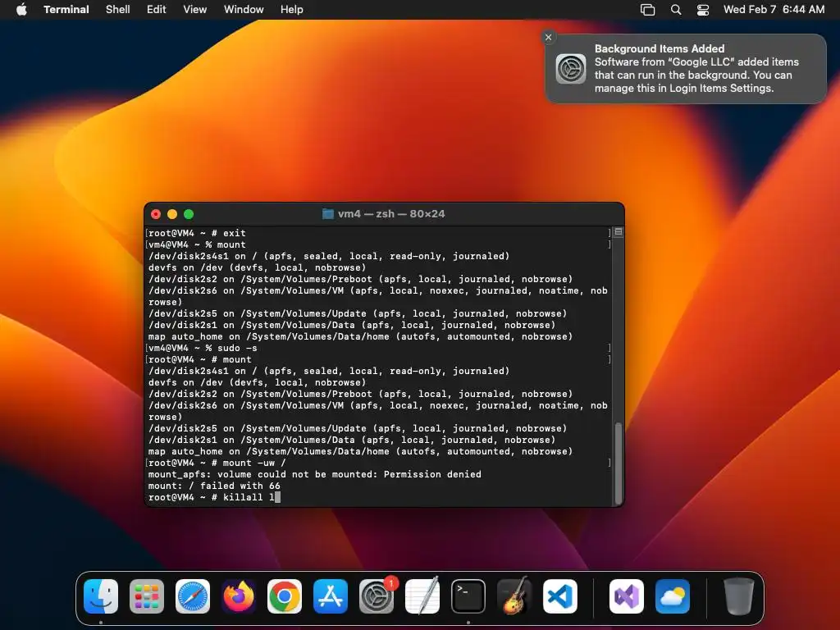
Task: Open Visual Studio Code in the dock
Action: 560,596
